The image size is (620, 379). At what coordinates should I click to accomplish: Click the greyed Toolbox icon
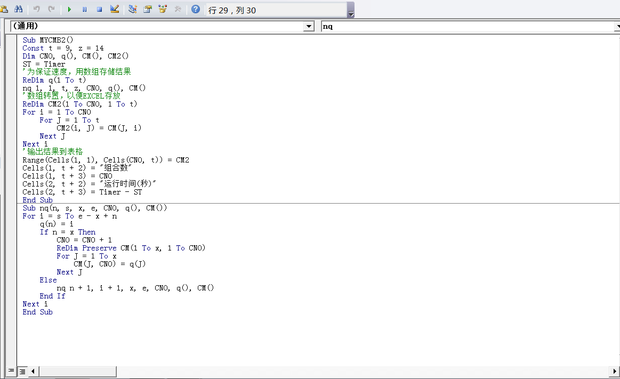[x=178, y=9]
